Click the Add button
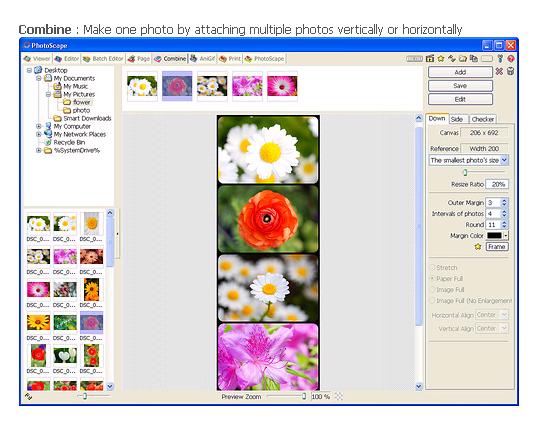This screenshot has height=446, width=549. (460, 72)
